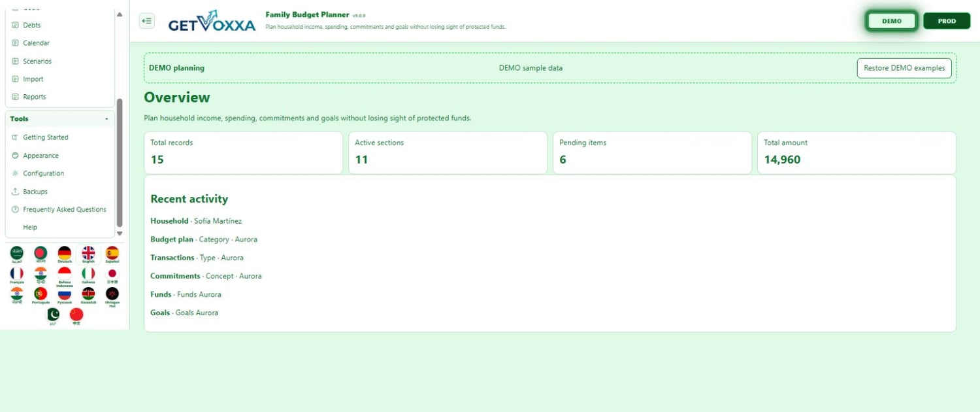Click the Total amount summary card

tap(857, 153)
